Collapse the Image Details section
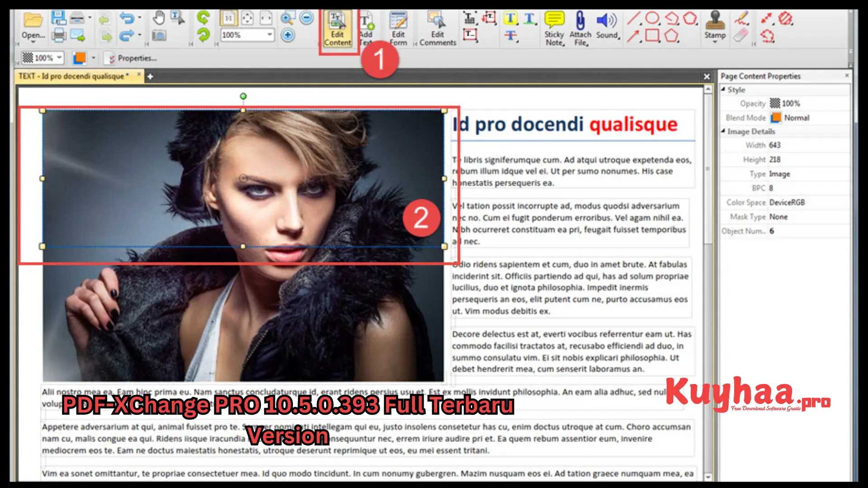 pyautogui.click(x=723, y=131)
